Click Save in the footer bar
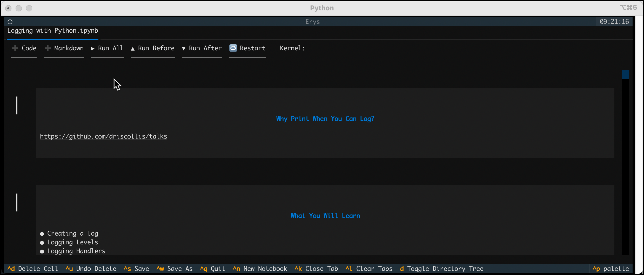Image resolution: width=644 pixels, height=275 pixels. tap(137, 269)
